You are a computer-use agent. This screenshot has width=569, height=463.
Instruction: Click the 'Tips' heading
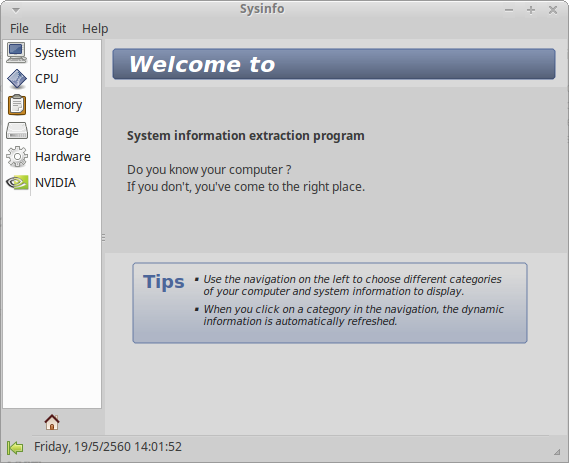click(164, 282)
